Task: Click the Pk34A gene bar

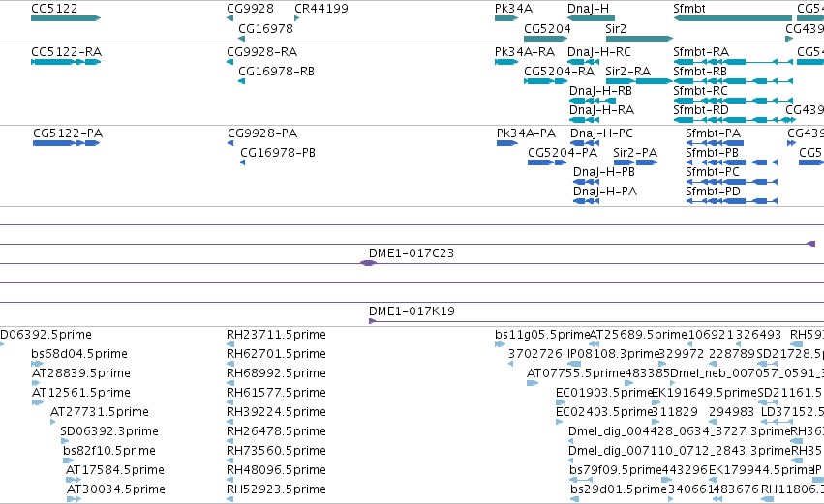Action: point(506,18)
